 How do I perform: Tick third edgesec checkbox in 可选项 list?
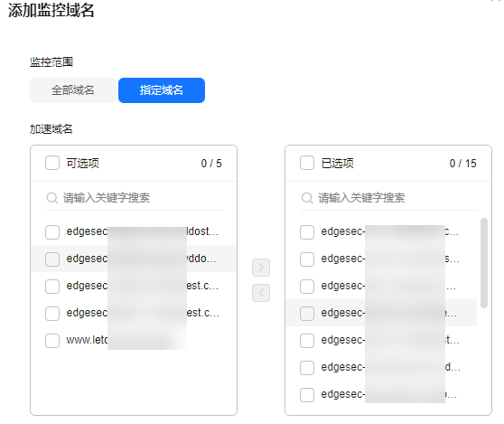click(x=52, y=287)
